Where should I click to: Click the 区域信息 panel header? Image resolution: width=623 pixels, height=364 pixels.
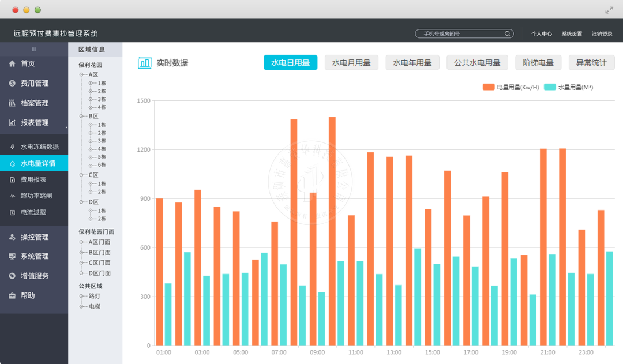(95, 49)
